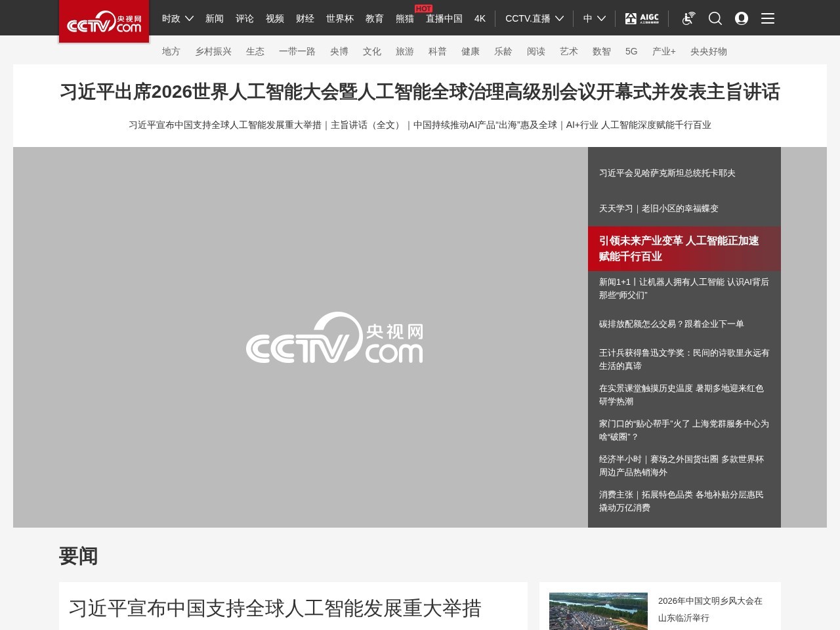
Task: Open 在实景课堂触摸历史温度 item
Action: tap(681, 395)
